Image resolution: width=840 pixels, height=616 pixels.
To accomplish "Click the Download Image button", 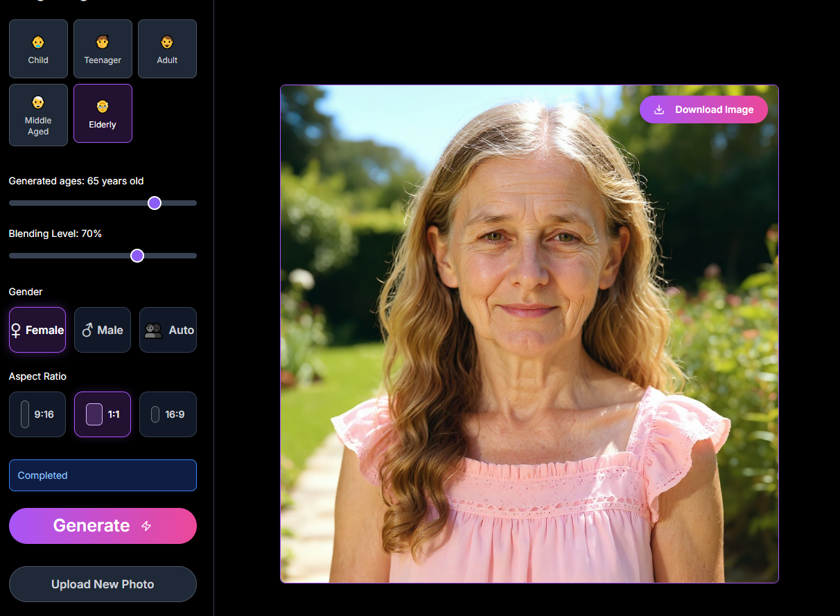I will (x=703, y=109).
